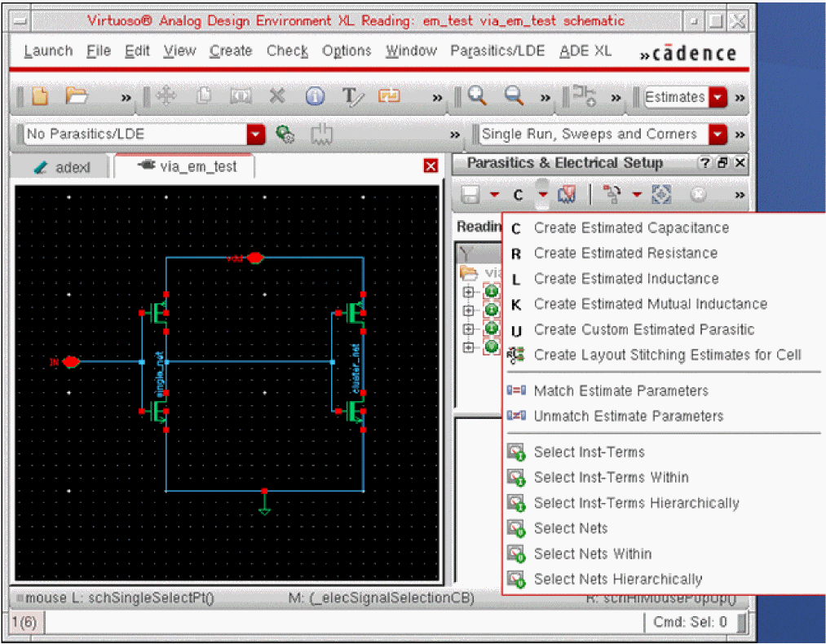The width and height of the screenshot is (826, 644).
Task: Close the via_em_test tab with red X
Action: tap(431, 166)
